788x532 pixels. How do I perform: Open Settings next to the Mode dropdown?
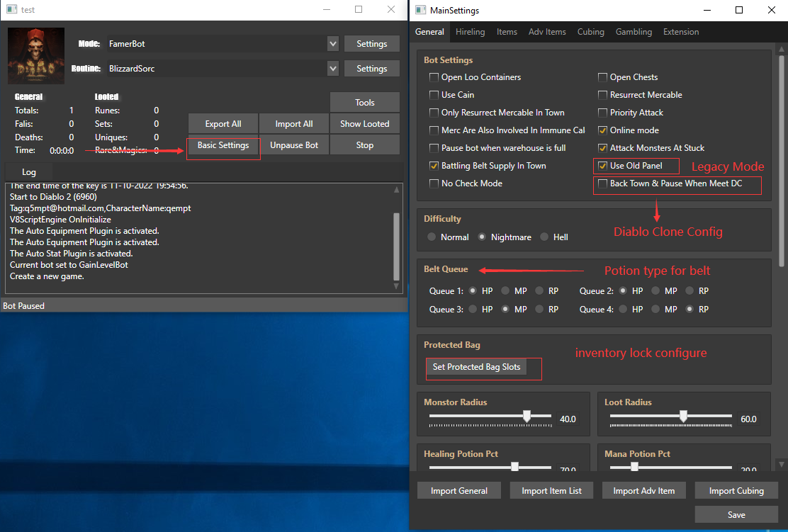[x=372, y=44]
